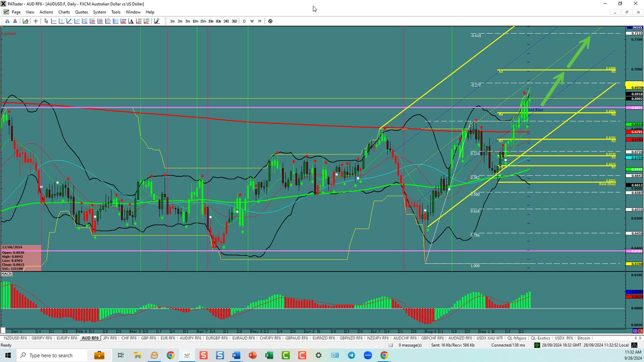This screenshot has width=644, height=362.
Task: Open the Actions menu
Action: click(x=46, y=12)
